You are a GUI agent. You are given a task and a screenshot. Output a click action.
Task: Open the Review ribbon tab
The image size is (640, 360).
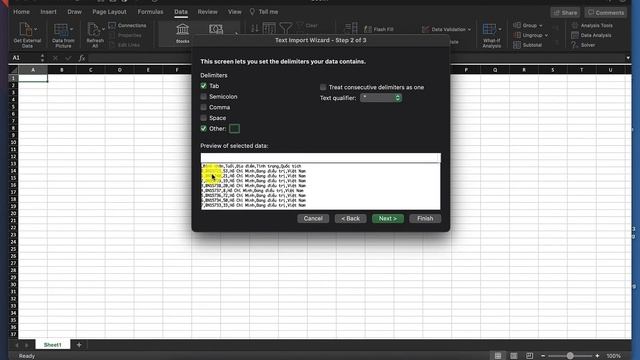pos(207,12)
